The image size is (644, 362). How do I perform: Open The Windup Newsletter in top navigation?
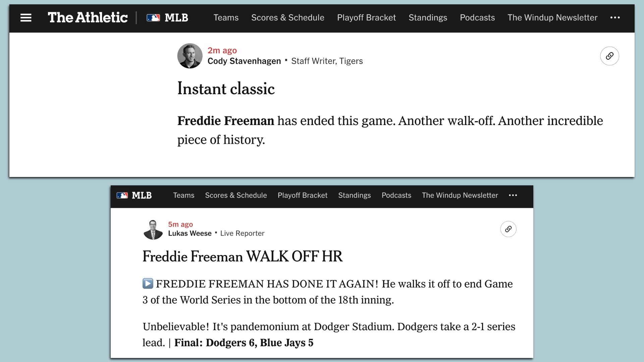point(552,18)
